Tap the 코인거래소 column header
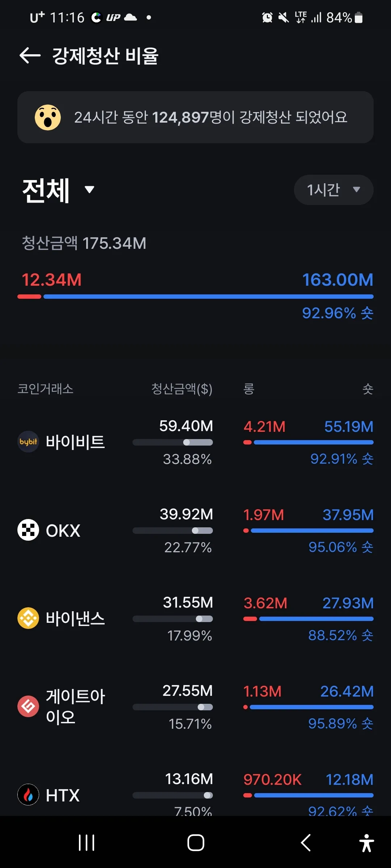 pyautogui.click(x=46, y=389)
